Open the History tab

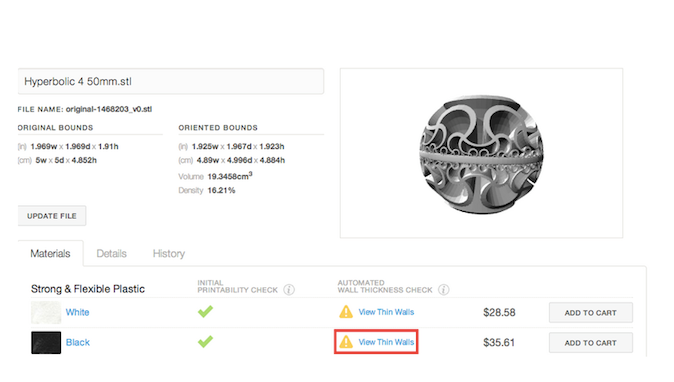tap(168, 254)
